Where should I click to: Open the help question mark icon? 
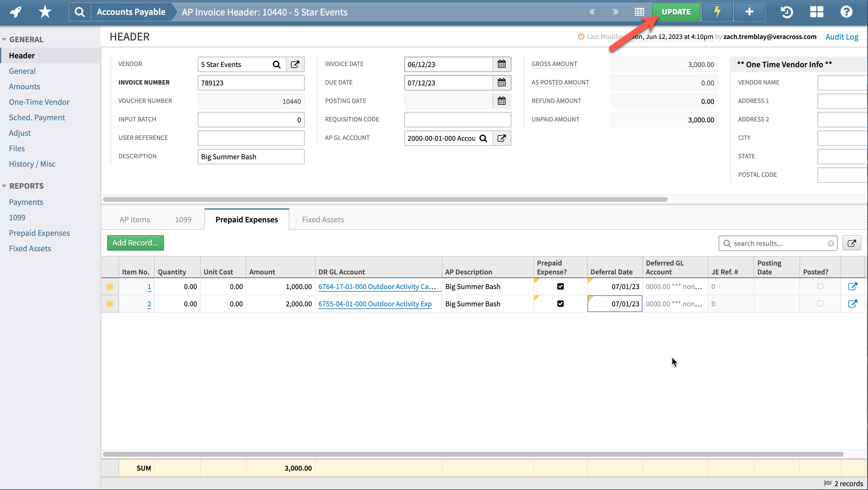[847, 12]
